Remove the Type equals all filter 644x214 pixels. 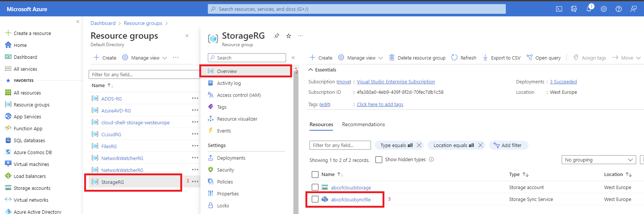(419, 145)
